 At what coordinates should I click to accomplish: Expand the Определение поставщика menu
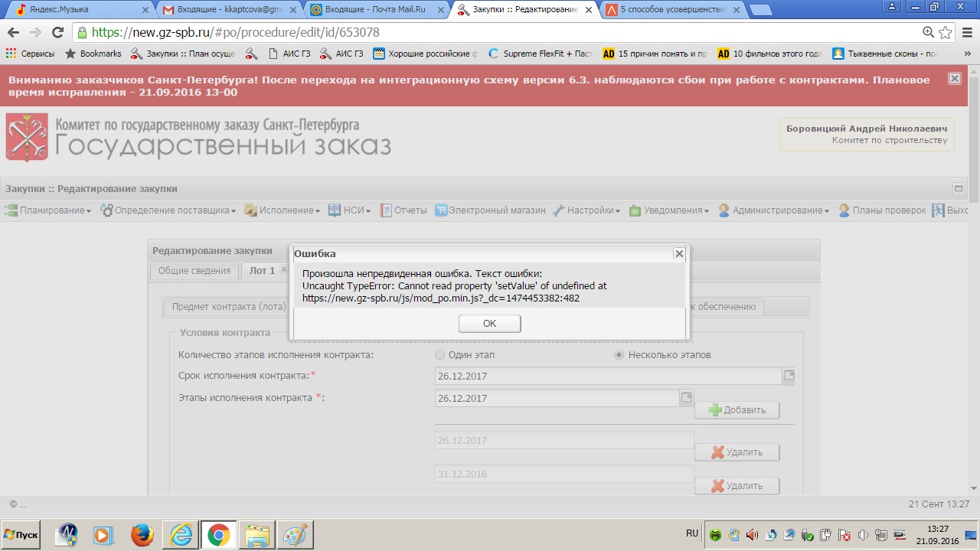[x=168, y=210]
